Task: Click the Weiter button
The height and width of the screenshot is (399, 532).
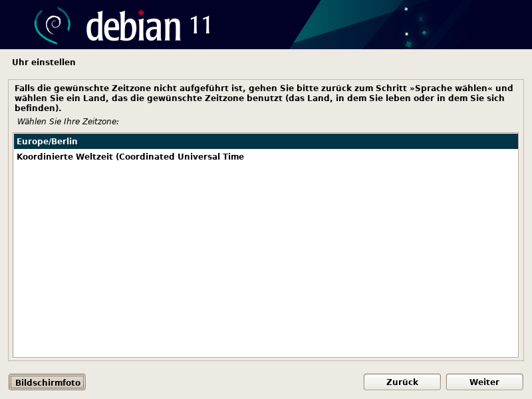Action: click(x=484, y=382)
